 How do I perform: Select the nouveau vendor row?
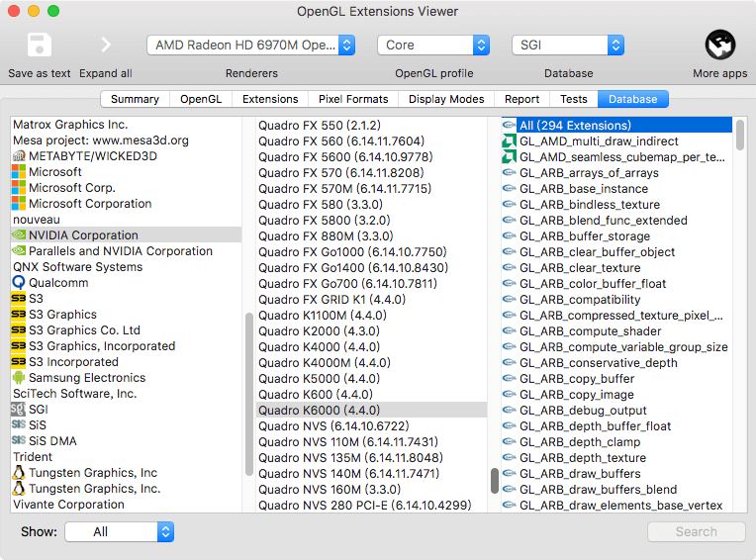coord(126,220)
